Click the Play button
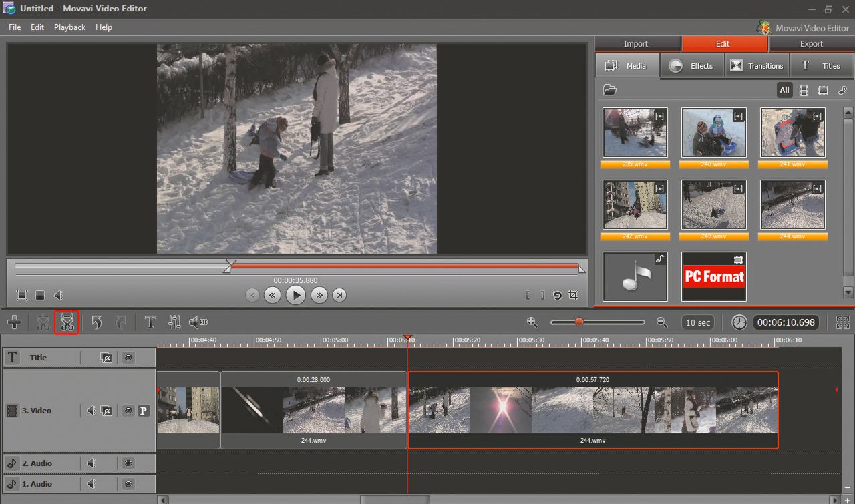 296,295
